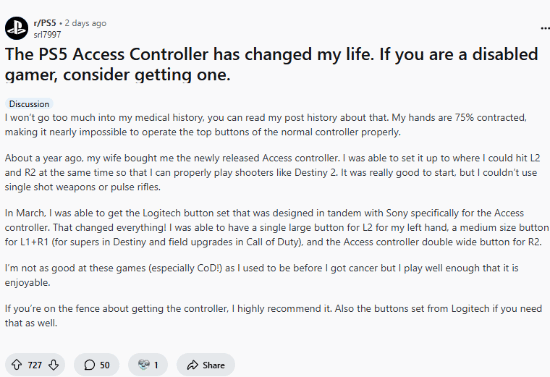Upvote the Access Controller post
The width and height of the screenshot is (550, 377).
click(16, 365)
